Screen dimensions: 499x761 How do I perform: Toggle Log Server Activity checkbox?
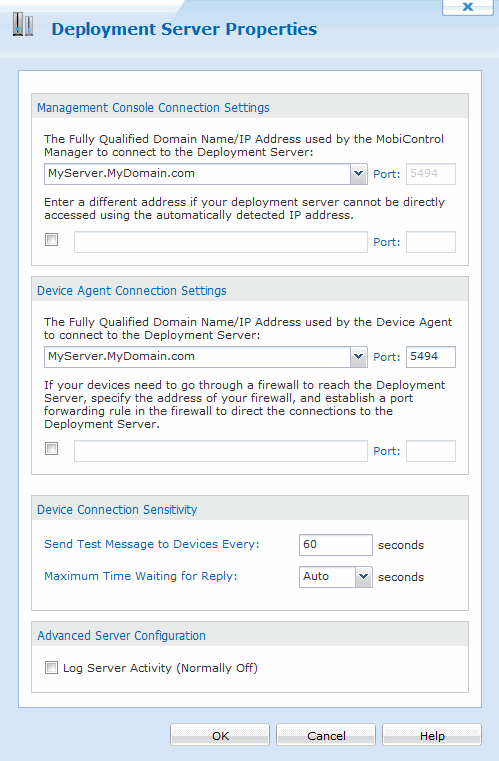click(x=51, y=667)
